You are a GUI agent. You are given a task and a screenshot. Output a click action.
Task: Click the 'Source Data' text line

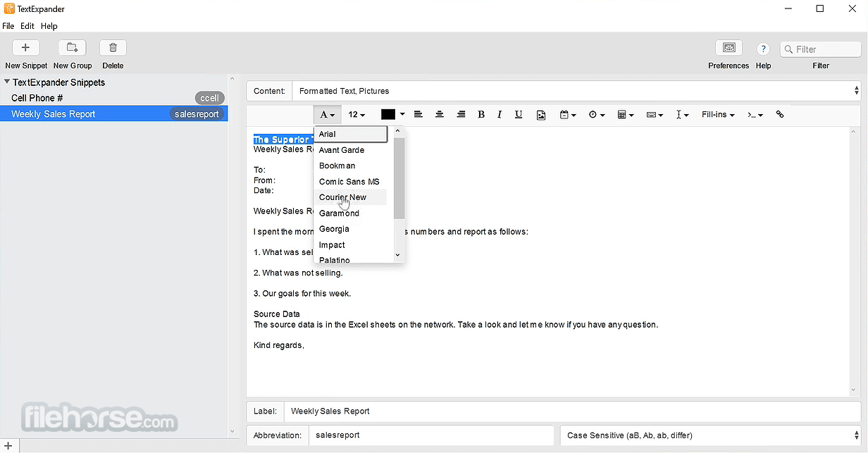coord(277,314)
